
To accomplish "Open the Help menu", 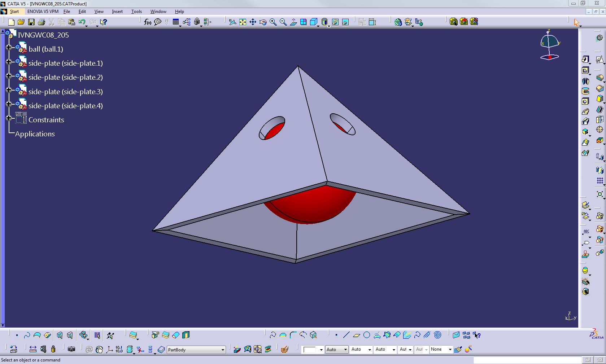I will (x=179, y=12).
